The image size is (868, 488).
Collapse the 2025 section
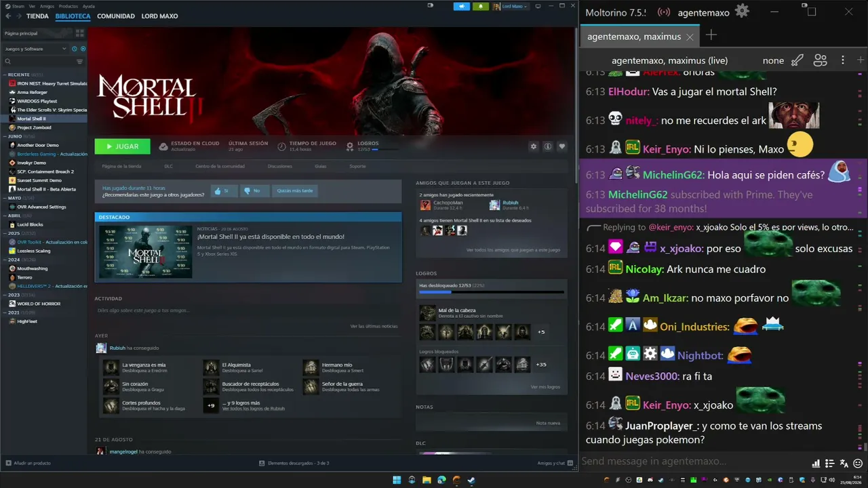coord(4,233)
